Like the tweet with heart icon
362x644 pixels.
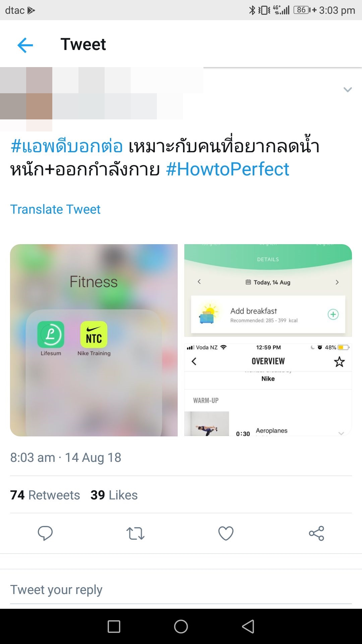click(226, 533)
